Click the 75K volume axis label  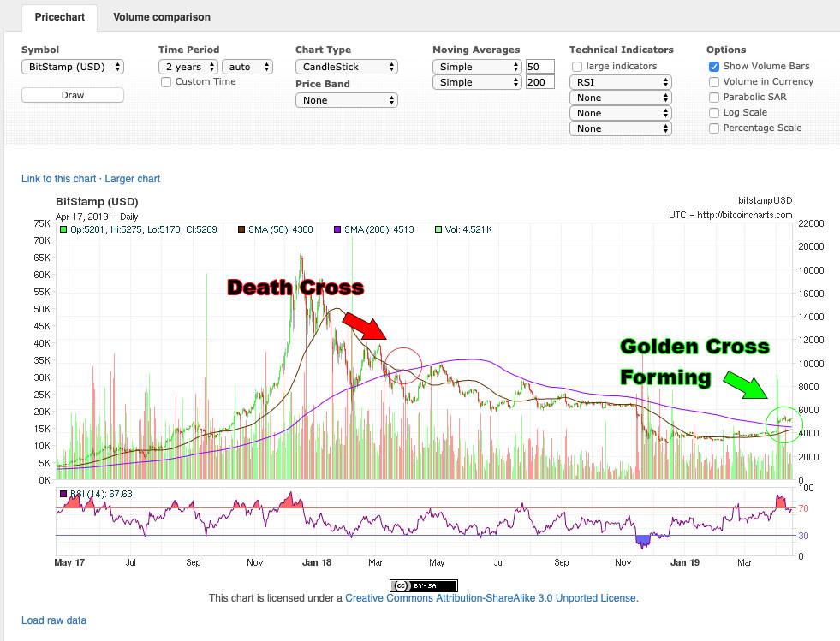42,224
